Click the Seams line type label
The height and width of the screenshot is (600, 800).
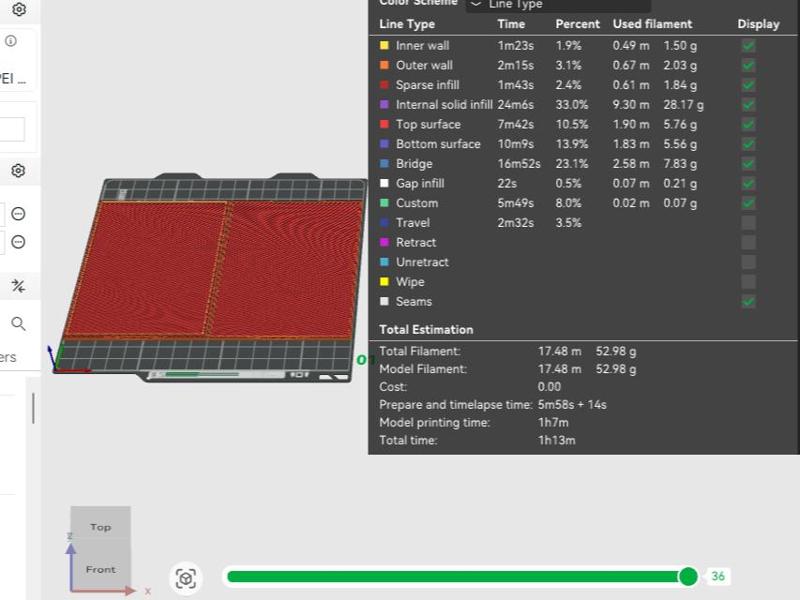tap(414, 302)
